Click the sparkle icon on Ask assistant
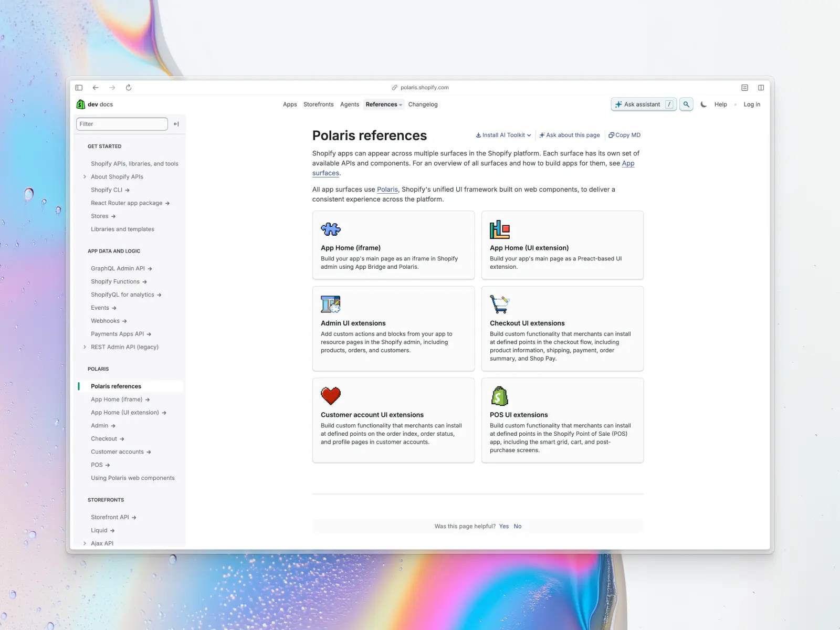 coord(618,104)
